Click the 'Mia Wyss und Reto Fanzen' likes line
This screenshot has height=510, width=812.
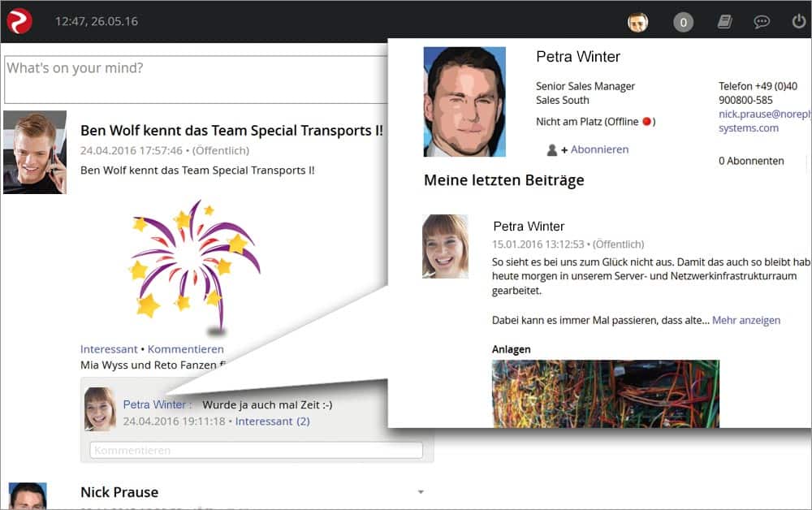[153, 365]
